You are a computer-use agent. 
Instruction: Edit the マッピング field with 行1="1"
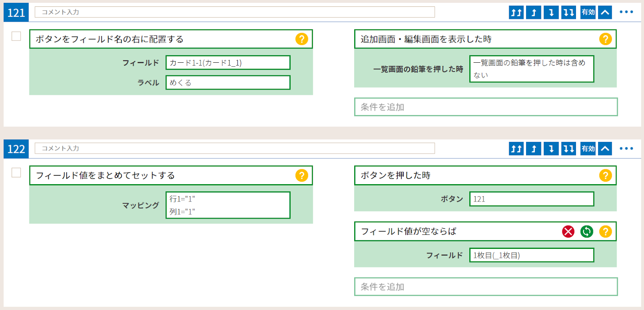click(228, 205)
